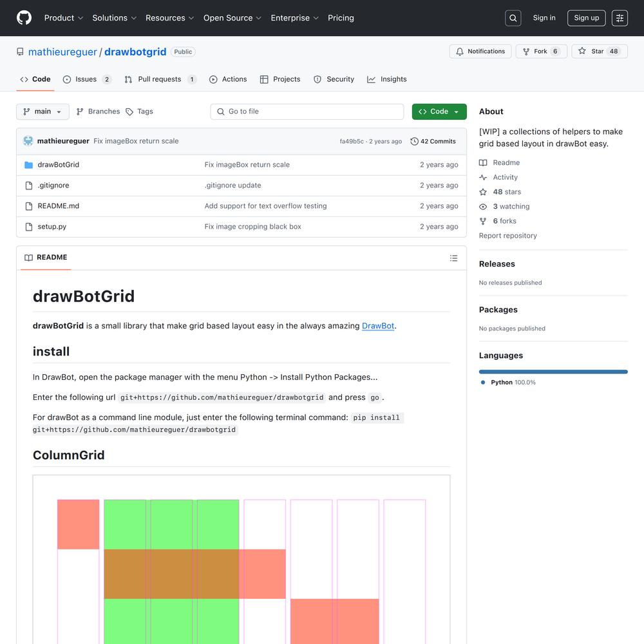644x644 pixels.
Task: Click the drawBotGrid folder icon
Action: pos(28,165)
